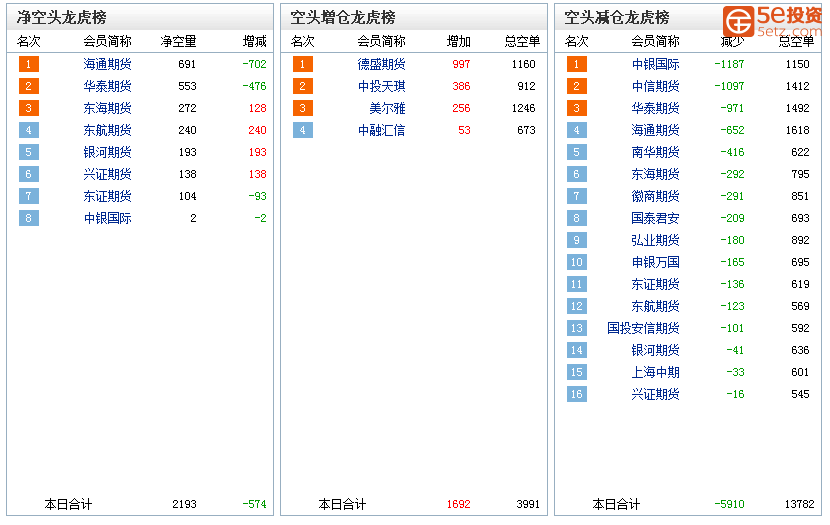Image resolution: width=830 pixels, height=525 pixels.
Task: Click 美尔雅 total short value 1246
Action: (x=524, y=108)
